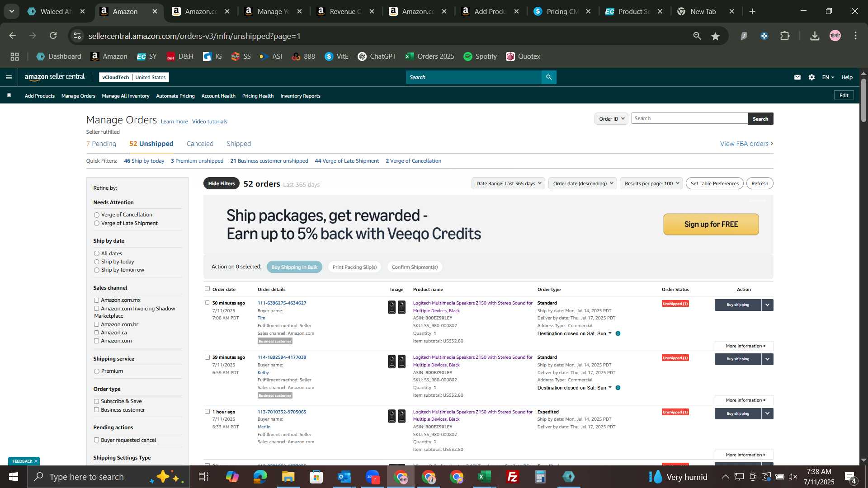Open the browser tab search dropdown arrow
Image resolution: width=868 pixels, height=488 pixels.
coord(12,12)
